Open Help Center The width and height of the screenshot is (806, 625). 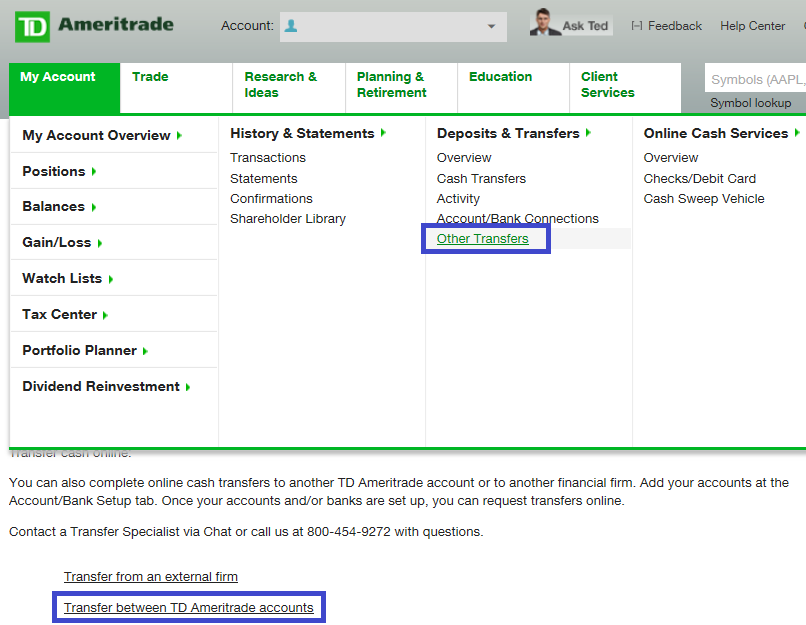(752, 25)
